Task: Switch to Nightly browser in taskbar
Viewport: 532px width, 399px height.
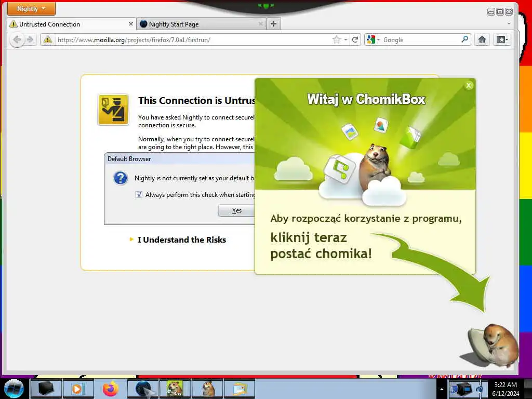Action: [x=143, y=389]
